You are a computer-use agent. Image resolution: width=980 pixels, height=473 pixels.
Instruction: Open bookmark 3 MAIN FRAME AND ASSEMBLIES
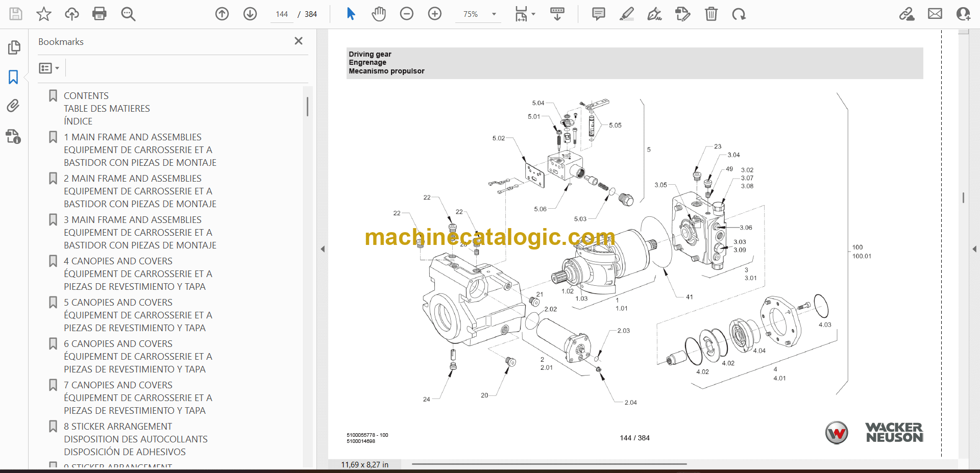133,219
